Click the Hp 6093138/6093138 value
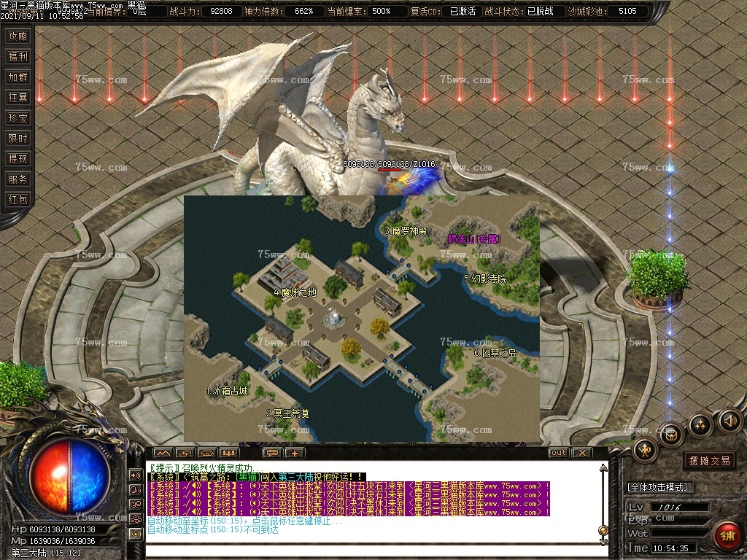This screenshot has width=747, height=560. click(x=63, y=529)
